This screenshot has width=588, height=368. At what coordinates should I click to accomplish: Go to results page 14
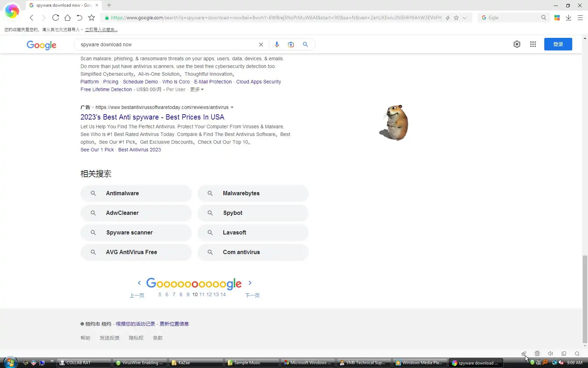tap(223, 294)
